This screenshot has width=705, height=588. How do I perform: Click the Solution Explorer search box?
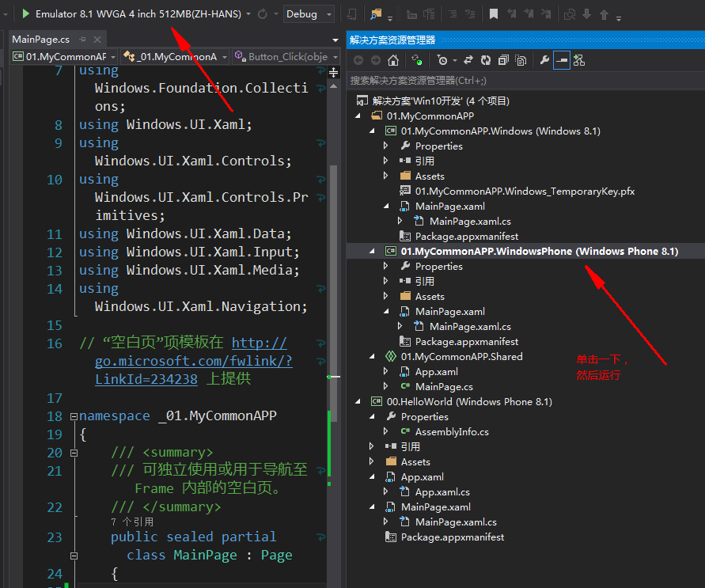coord(525,81)
